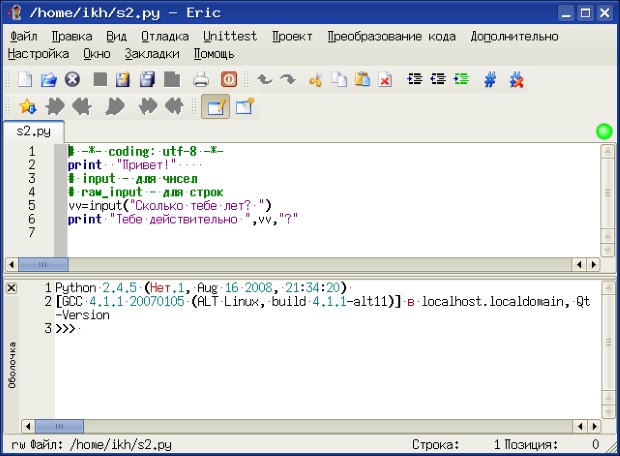Viewport: 620px width, 456px height.
Task: Click the Cut scissors icon
Action: point(316,79)
